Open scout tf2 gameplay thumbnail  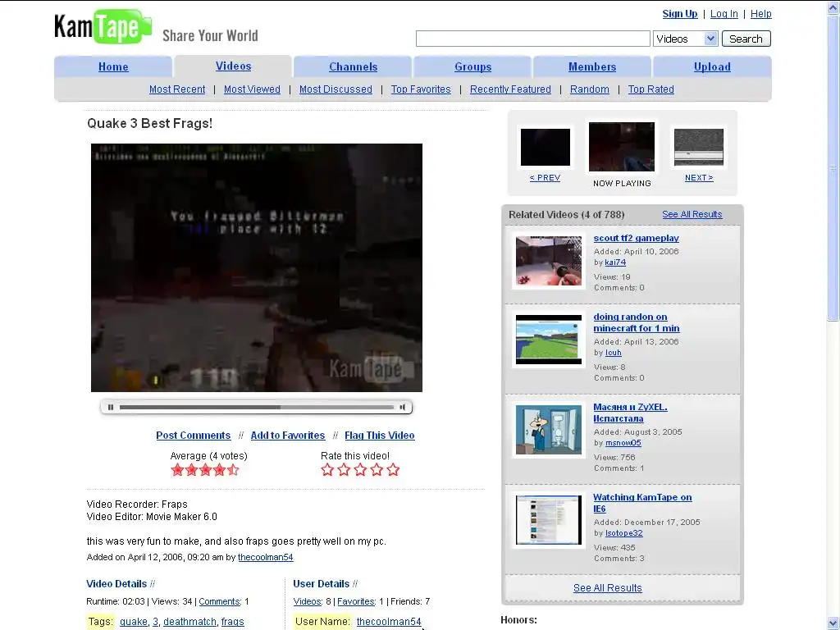549,261
